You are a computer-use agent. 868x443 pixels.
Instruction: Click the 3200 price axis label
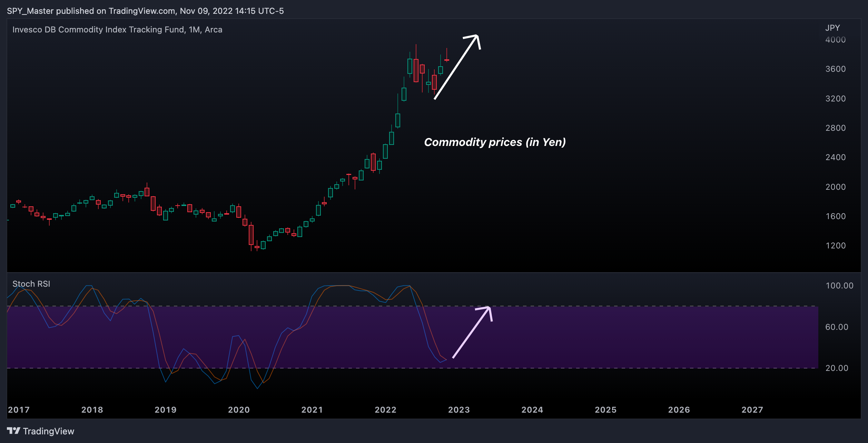(836, 99)
